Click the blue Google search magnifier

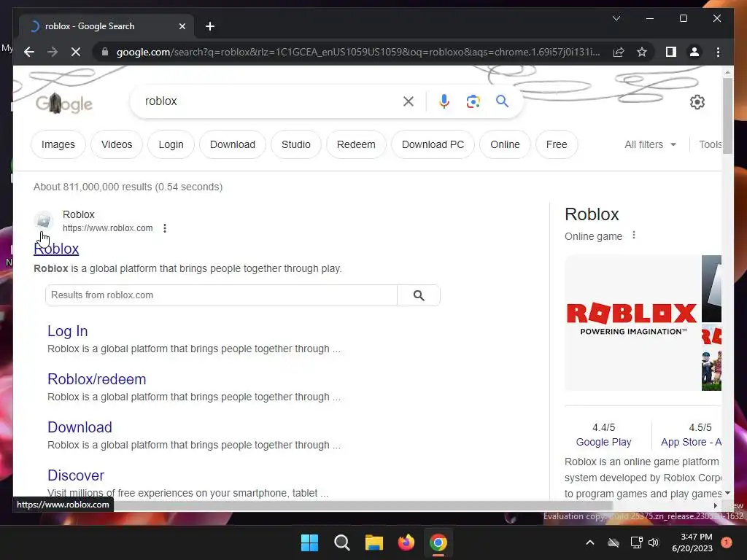click(x=502, y=101)
